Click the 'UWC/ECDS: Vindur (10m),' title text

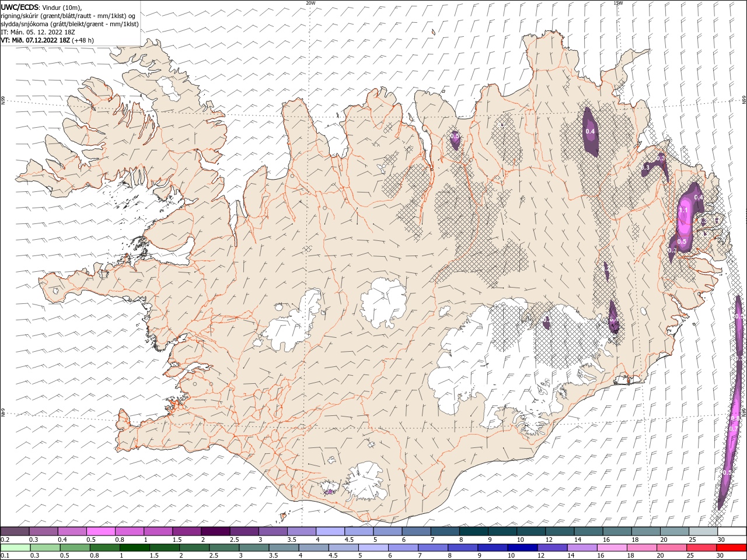click(41, 6)
